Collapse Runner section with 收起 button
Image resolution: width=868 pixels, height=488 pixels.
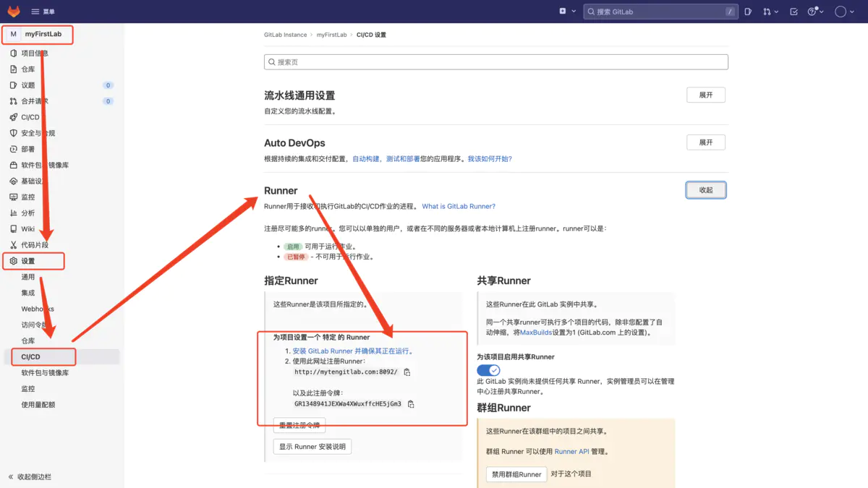[x=706, y=190]
